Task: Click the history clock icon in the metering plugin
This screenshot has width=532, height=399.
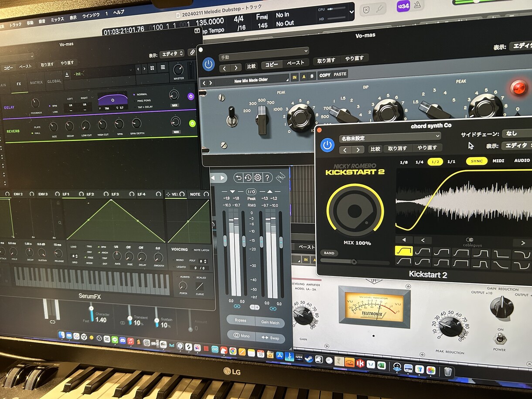Action: coord(248,177)
